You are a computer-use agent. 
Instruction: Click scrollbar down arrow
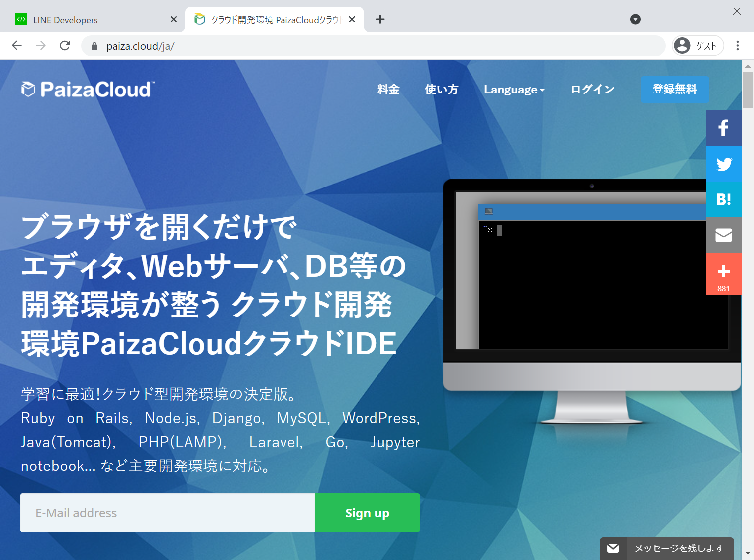748,553
